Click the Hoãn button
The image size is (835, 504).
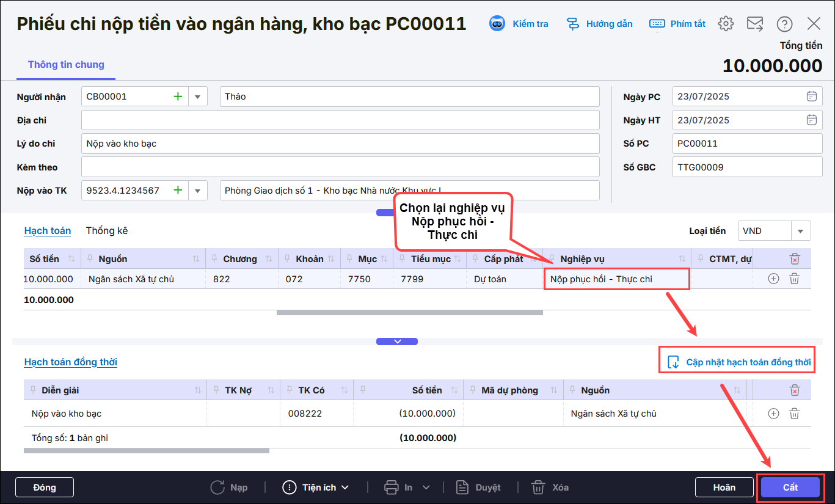[x=724, y=488]
